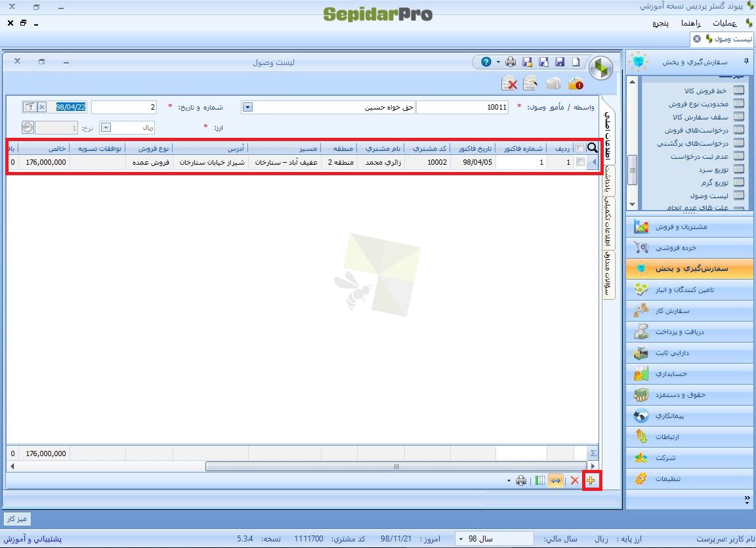Open the راهنما menu

[690, 23]
